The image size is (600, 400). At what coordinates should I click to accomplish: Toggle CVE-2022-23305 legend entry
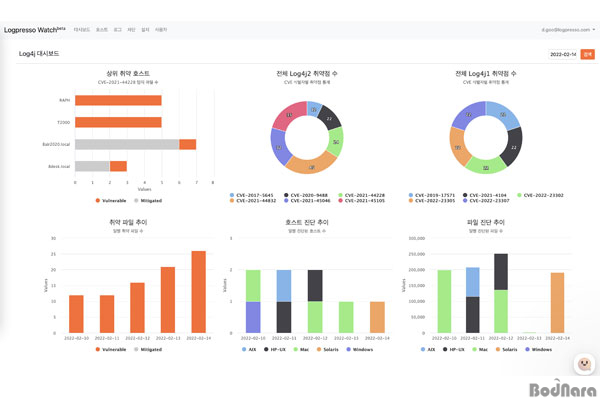(x=432, y=201)
